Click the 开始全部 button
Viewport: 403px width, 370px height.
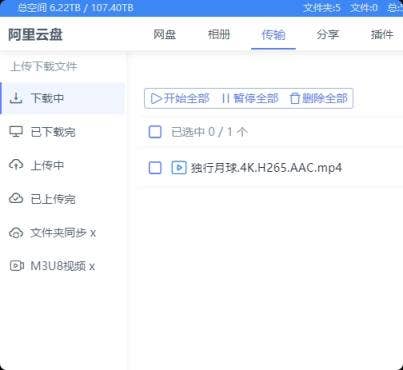(x=180, y=98)
